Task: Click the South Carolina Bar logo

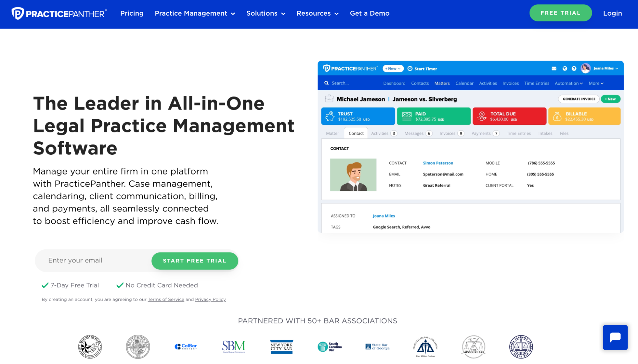Action: point(330,347)
